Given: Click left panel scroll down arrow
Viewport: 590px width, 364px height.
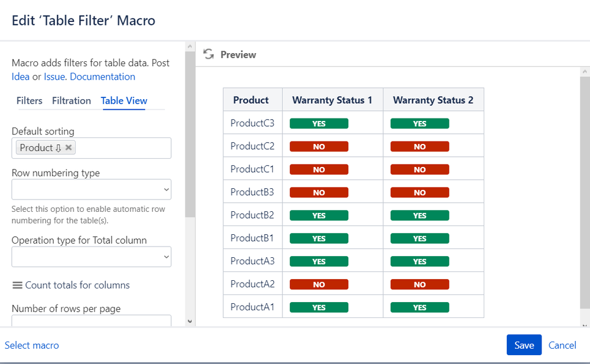Looking at the screenshot, I should tap(190, 321).
